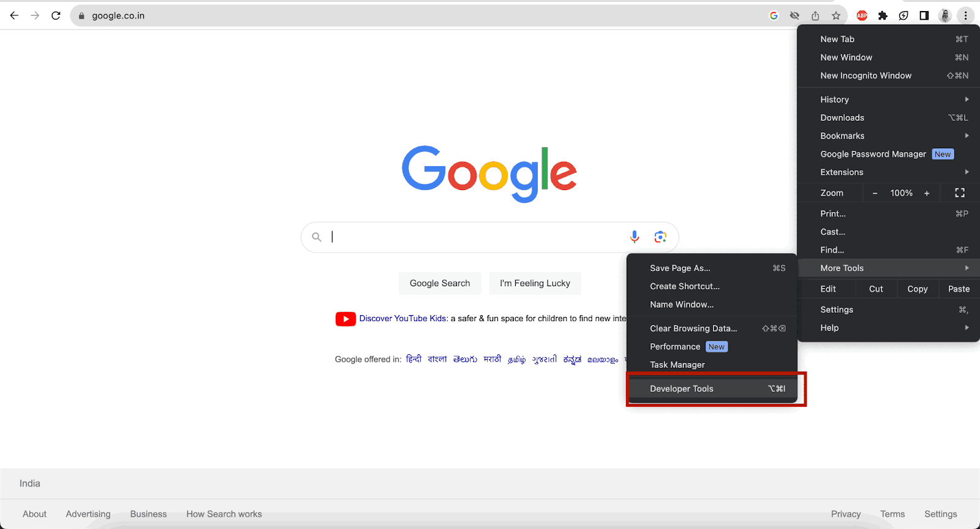Expand the History submenu
The width and height of the screenshot is (980, 529).
(889, 99)
